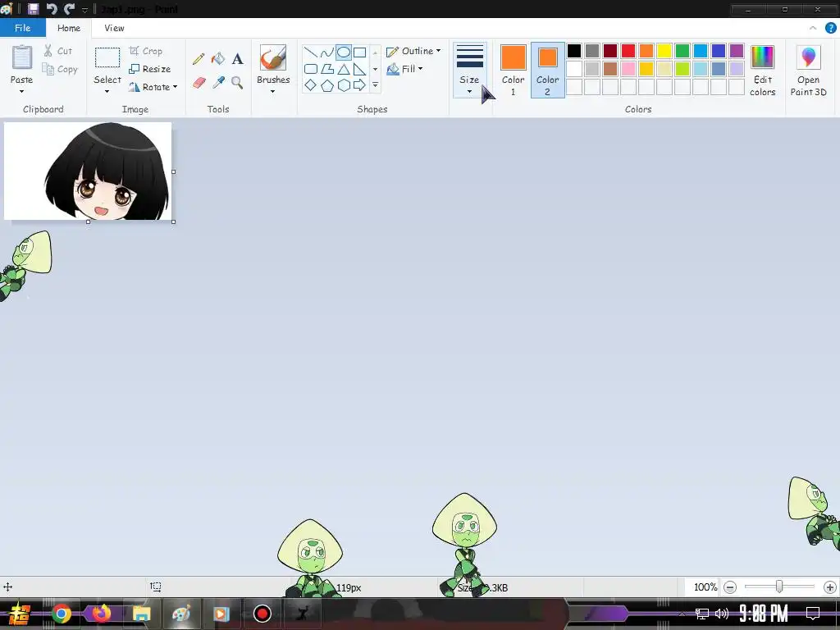Open Google Chrome from taskbar
Viewport: 840px width, 630px height.
click(x=61, y=614)
